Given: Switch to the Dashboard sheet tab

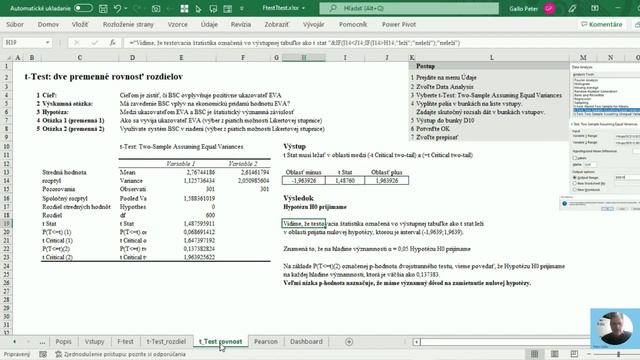Looking at the screenshot, I should [306, 342].
